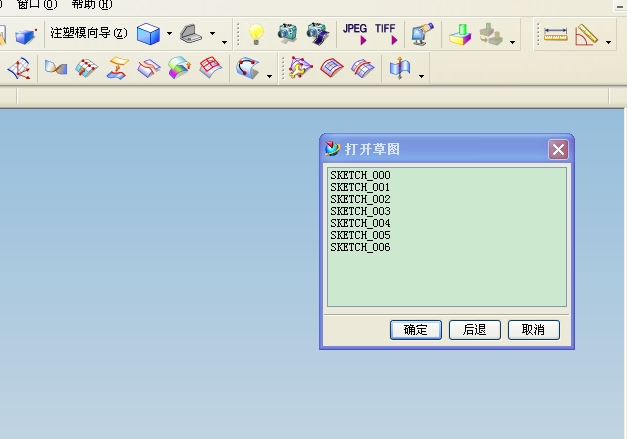Click the surface through points grid icon
627x439 pixels.
click(x=86, y=68)
